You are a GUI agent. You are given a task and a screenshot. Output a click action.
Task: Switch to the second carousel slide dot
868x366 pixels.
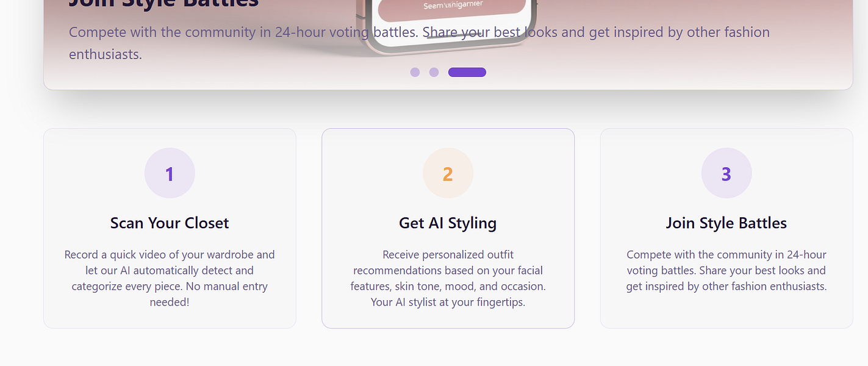pos(434,72)
